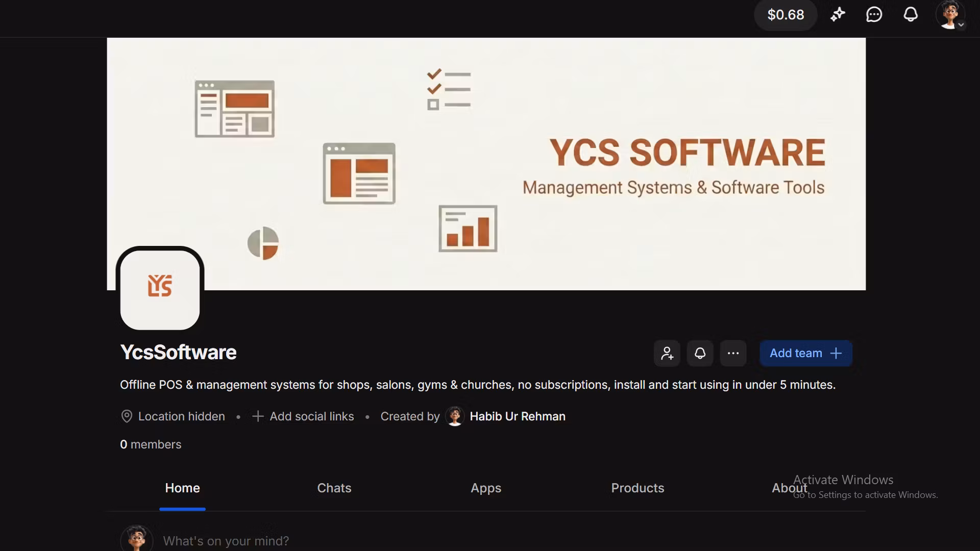
Task: Toggle team notifications bell button
Action: [700, 353]
